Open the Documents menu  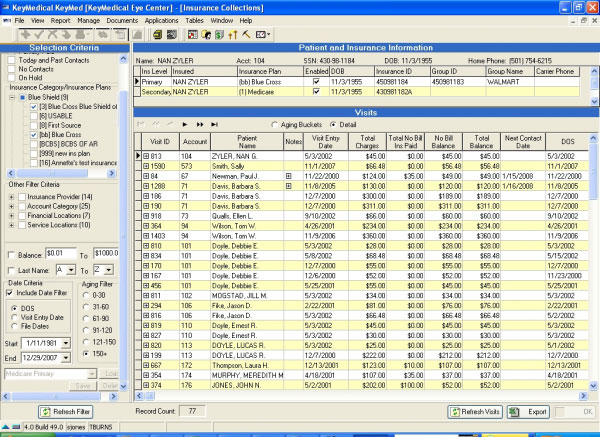[122, 21]
